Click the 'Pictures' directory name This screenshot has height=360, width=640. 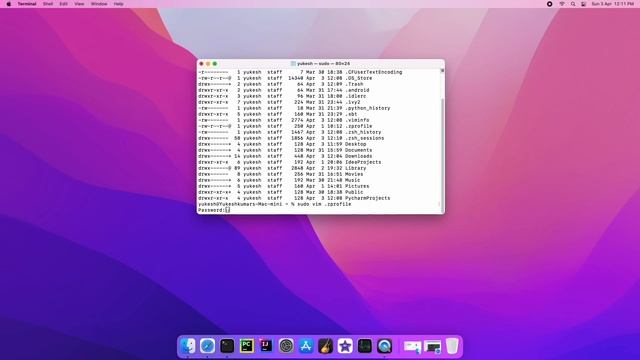357,186
